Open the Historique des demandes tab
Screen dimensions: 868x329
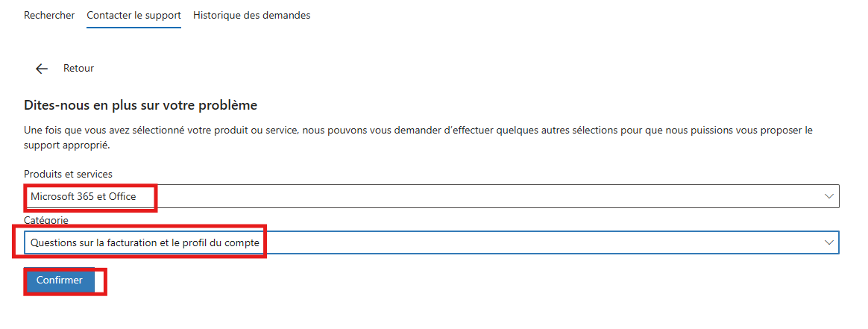tap(252, 15)
